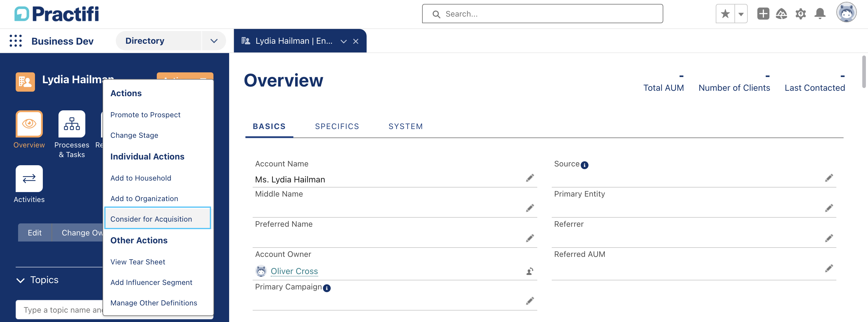This screenshot has height=322, width=868.
Task: Click the favorites star icon
Action: click(725, 14)
